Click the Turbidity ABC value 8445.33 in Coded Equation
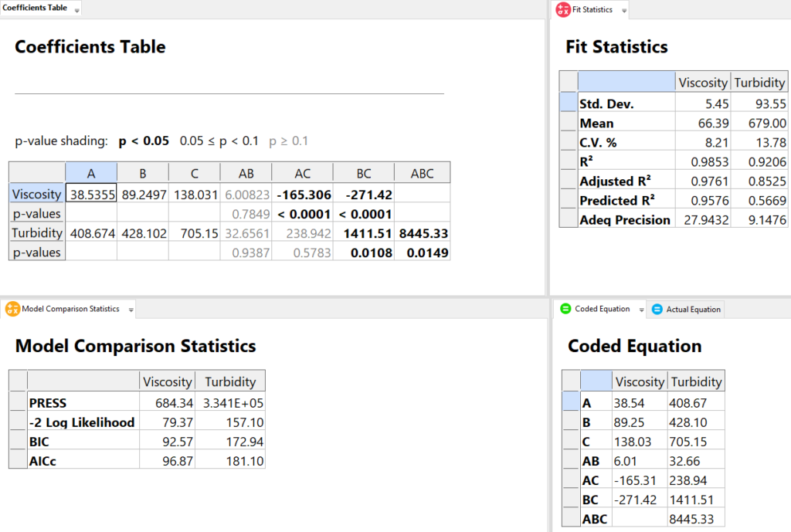Image resolution: width=791 pixels, height=532 pixels. click(x=696, y=518)
